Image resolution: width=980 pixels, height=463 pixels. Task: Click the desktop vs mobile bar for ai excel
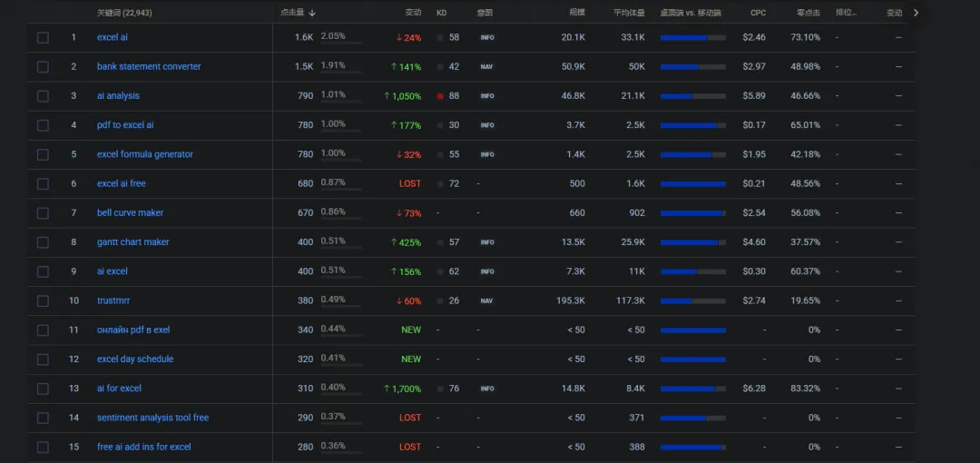pyautogui.click(x=692, y=272)
